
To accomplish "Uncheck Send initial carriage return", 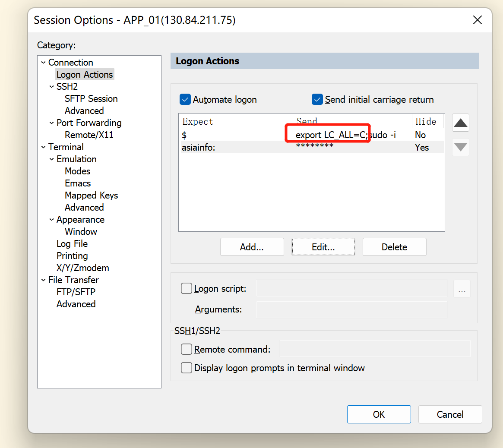I will pos(317,99).
